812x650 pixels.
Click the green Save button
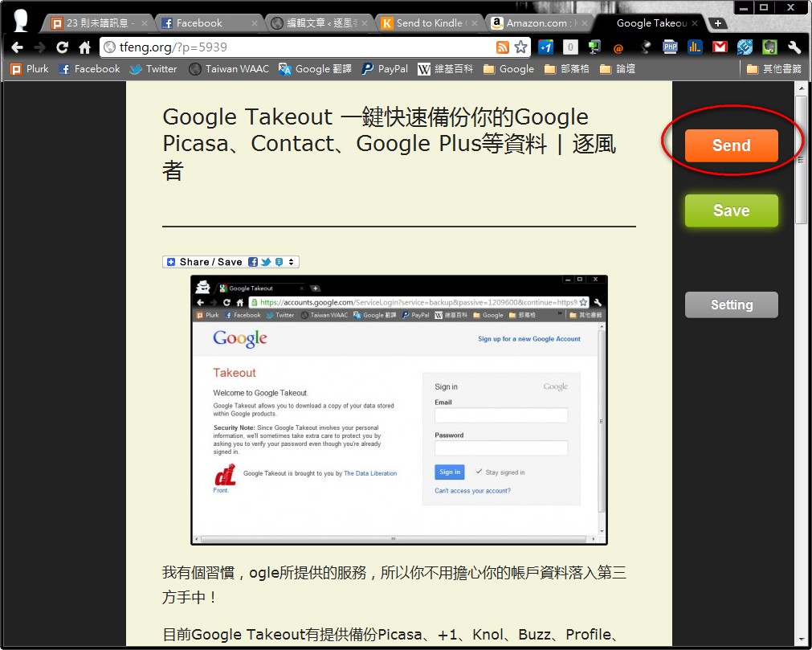pos(731,211)
